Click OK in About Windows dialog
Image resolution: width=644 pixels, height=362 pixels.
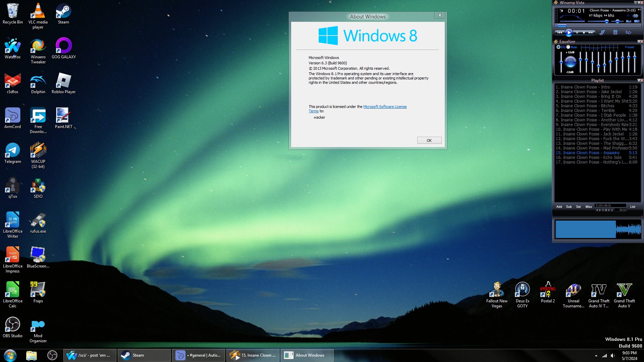(x=429, y=140)
